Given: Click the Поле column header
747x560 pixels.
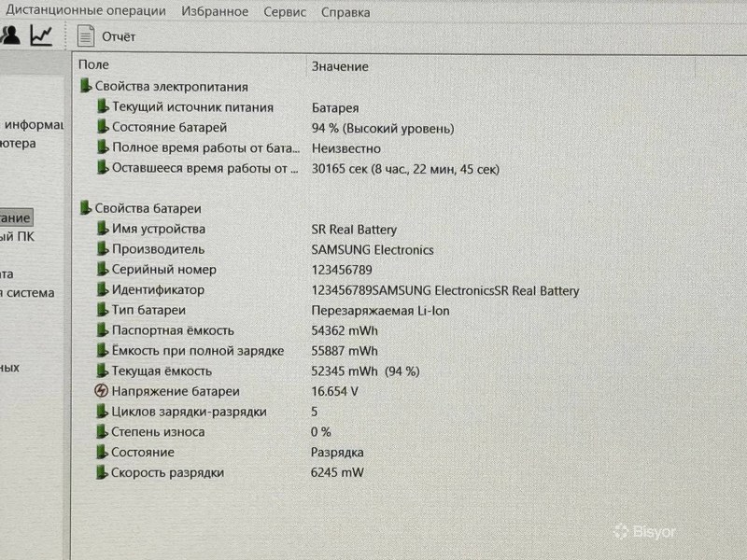Looking at the screenshot, I should (93, 64).
